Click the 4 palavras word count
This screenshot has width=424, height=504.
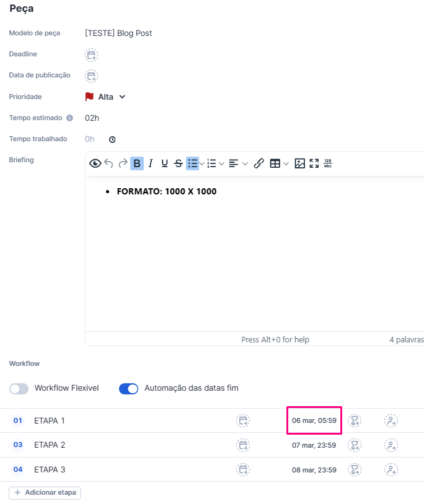coord(407,340)
